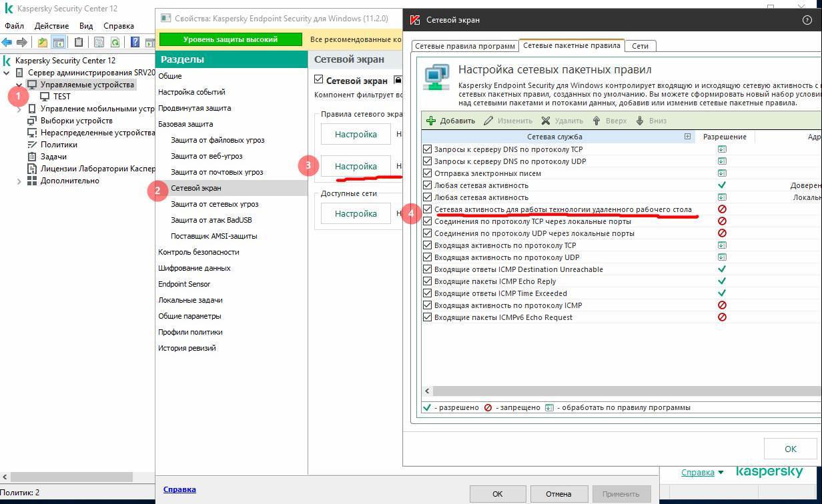Toggle Входящие ответы ICMP Time Exceeded checkbox
Viewport: 822px width, 504px height.
tap(428, 293)
